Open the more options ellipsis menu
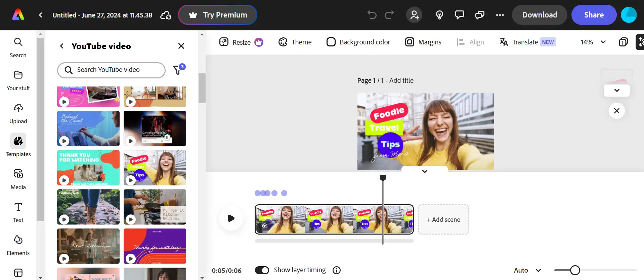This screenshot has width=644, height=280. click(x=500, y=15)
